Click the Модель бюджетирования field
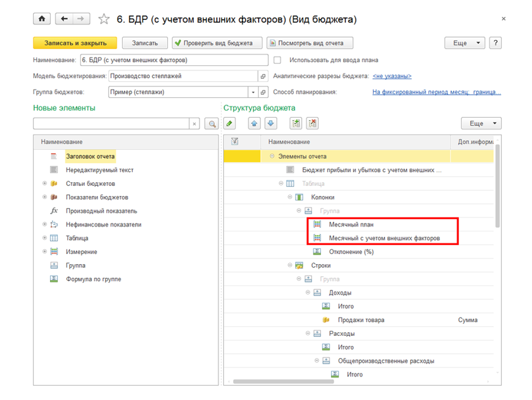Viewport: 532px width, 400px height. tap(183, 76)
